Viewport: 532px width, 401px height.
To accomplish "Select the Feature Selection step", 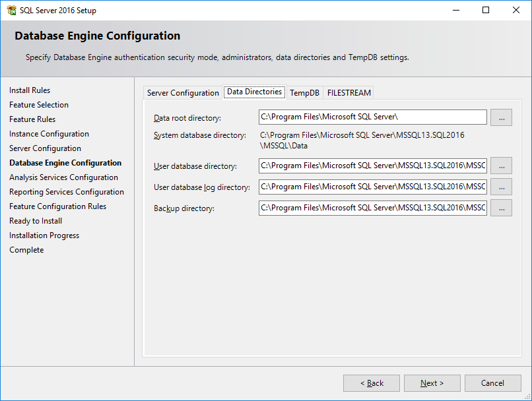I will pyautogui.click(x=39, y=105).
